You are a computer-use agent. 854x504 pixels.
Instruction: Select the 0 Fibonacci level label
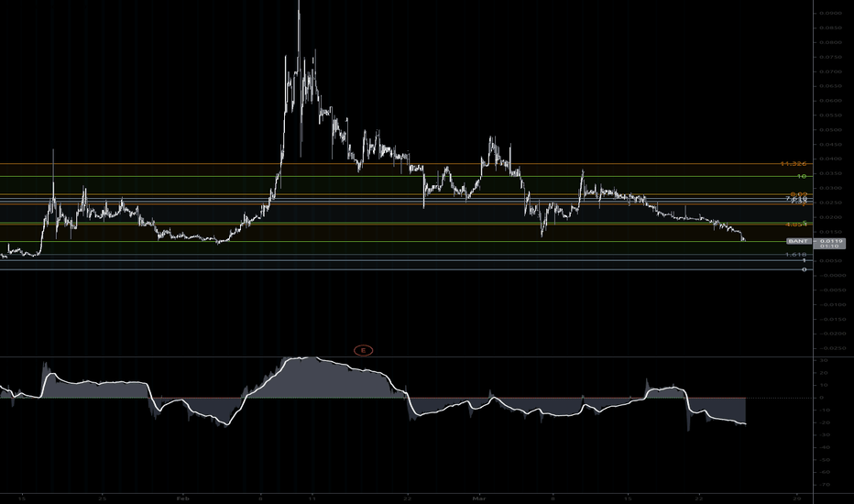pyautogui.click(x=804, y=269)
